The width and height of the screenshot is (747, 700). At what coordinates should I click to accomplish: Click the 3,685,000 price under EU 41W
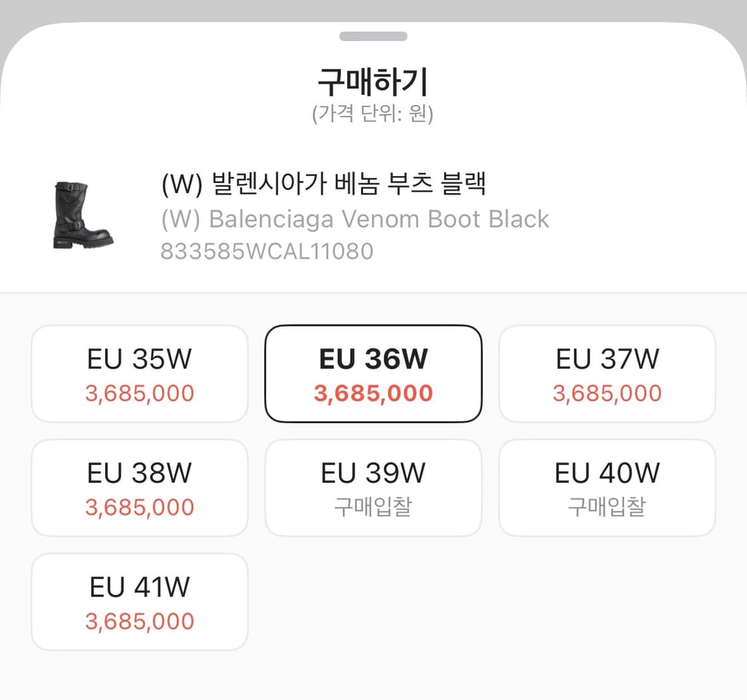pyautogui.click(x=139, y=622)
